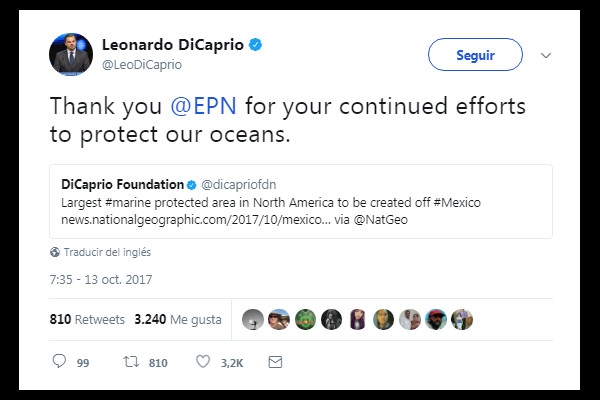This screenshot has width=600, height=400.
Task: Show the 810 Retweets list
Action: (87, 320)
